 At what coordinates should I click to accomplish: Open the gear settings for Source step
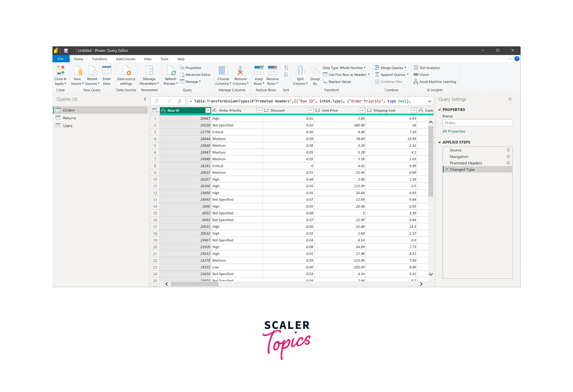point(508,150)
